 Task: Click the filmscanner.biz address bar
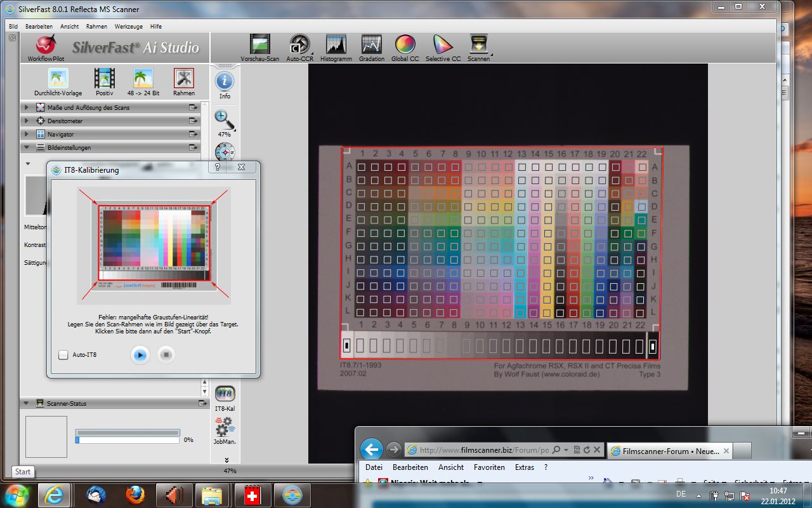[x=483, y=450]
